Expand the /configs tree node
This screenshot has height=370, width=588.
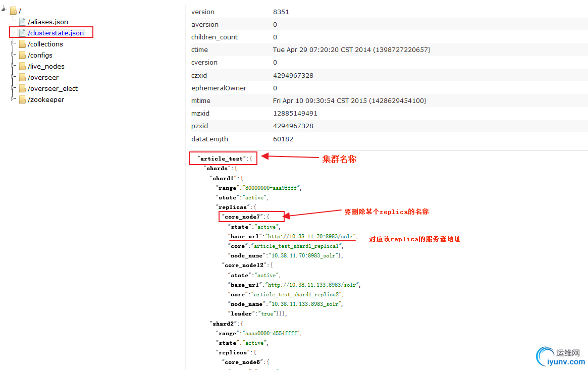[13, 55]
